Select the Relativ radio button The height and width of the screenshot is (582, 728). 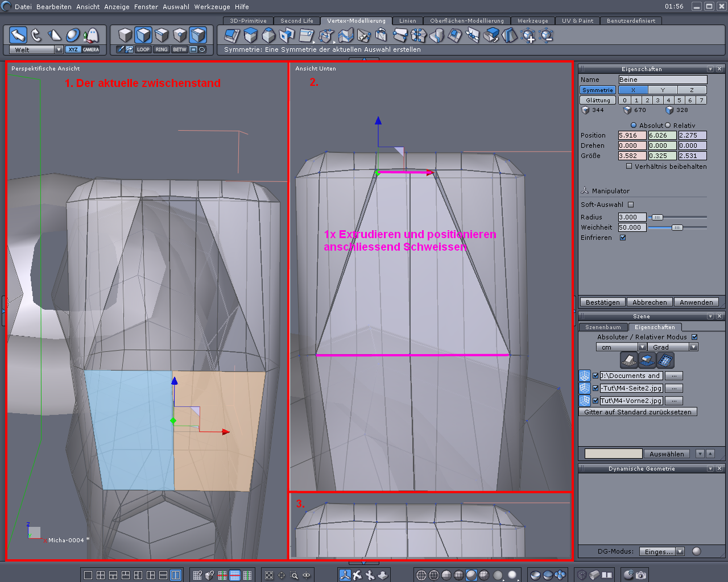(x=668, y=126)
